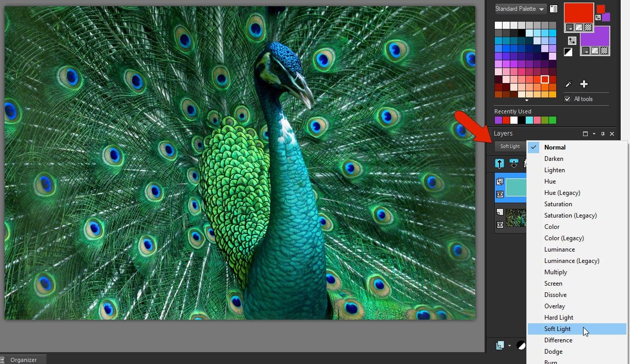Enable the All tools checkbox

pos(567,99)
